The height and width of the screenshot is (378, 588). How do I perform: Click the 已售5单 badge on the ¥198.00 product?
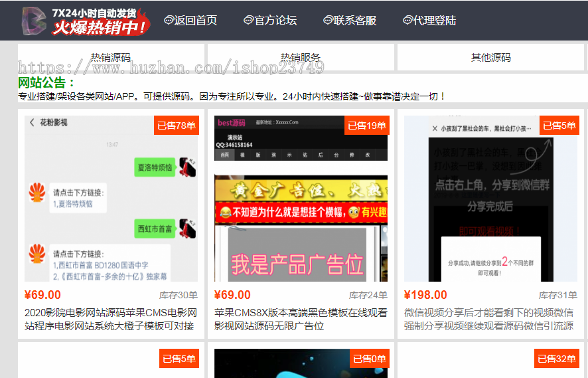click(x=559, y=126)
